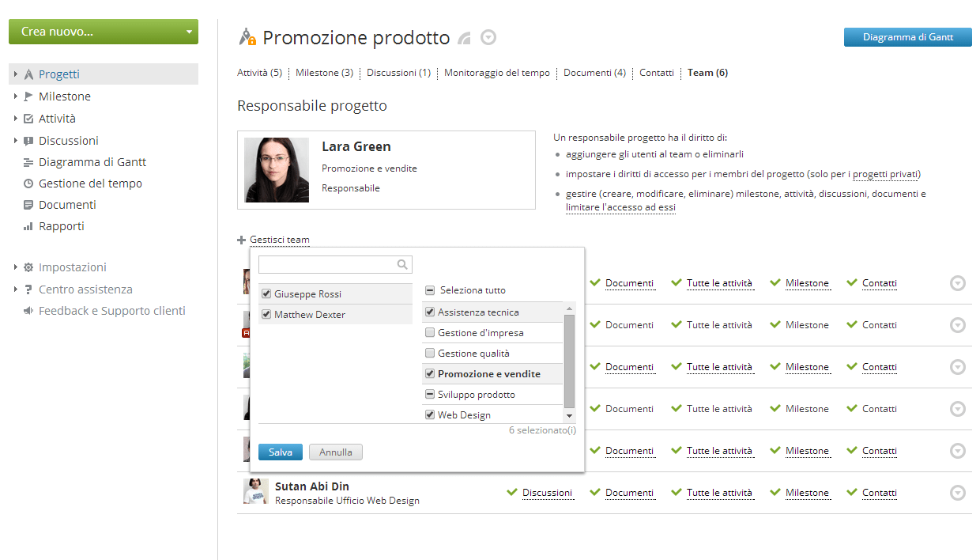Click the megaphone icon for Feedback e Supporto
Screen dimensions: 980x560
pyautogui.click(x=28, y=311)
